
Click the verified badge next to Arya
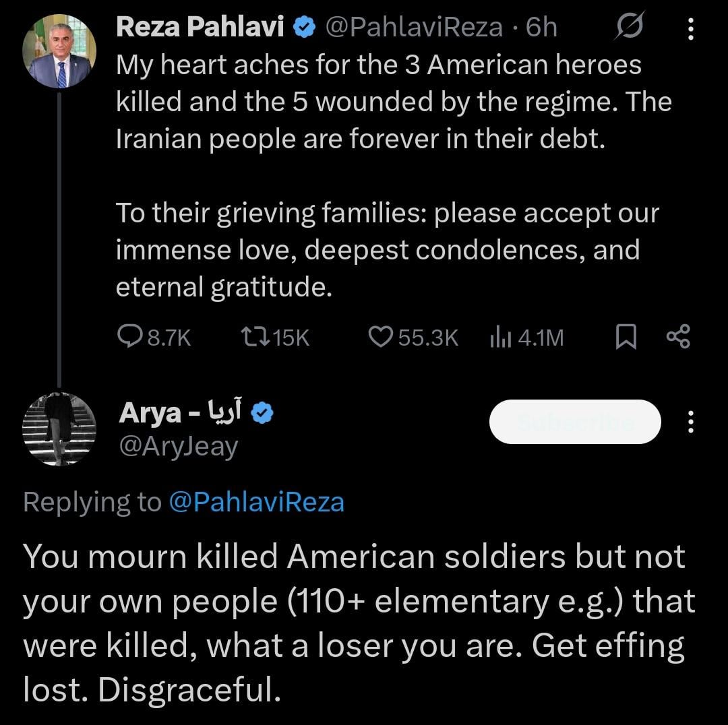coord(261,413)
